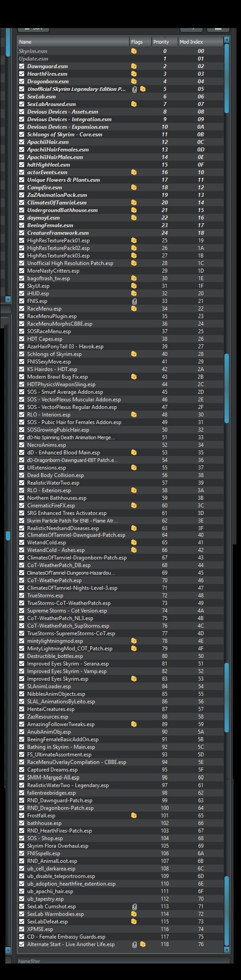Click the paperclip flag for FNIS.esp
Image resolution: width=241 pixels, height=980 pixels.
[x=134, y=301]
